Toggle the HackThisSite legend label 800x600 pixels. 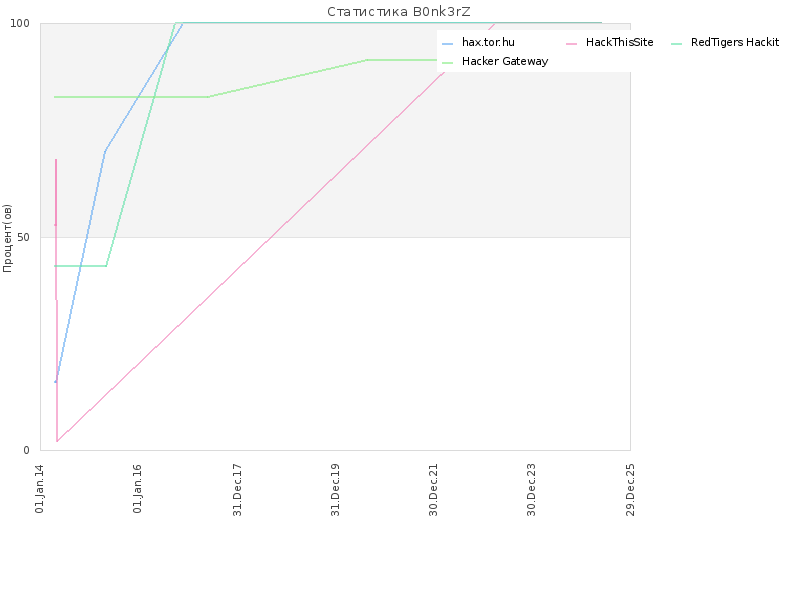(619, 42)
